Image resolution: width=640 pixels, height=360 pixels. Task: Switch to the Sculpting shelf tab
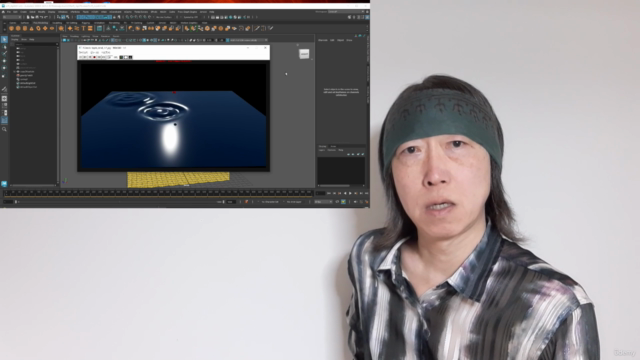(57, 23)
